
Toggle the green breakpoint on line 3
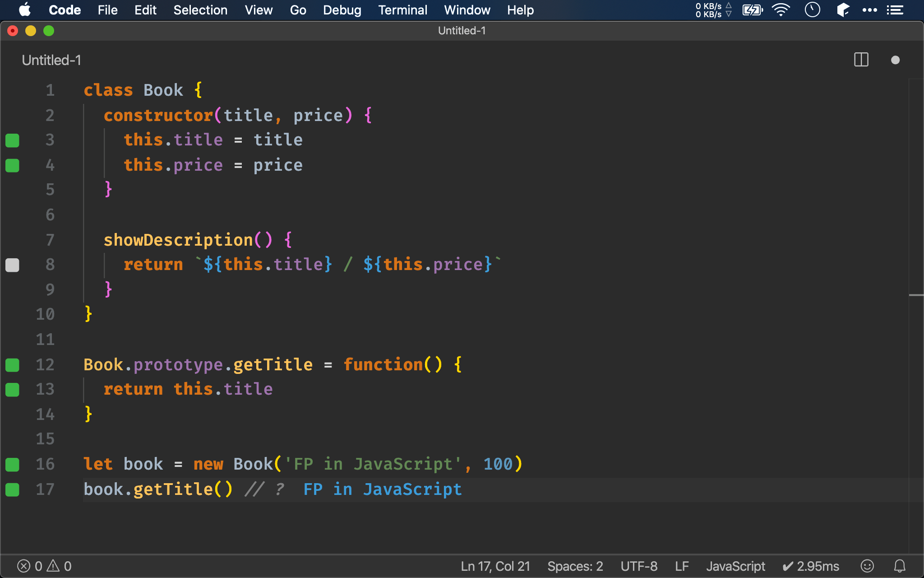[x=12, y=140]
